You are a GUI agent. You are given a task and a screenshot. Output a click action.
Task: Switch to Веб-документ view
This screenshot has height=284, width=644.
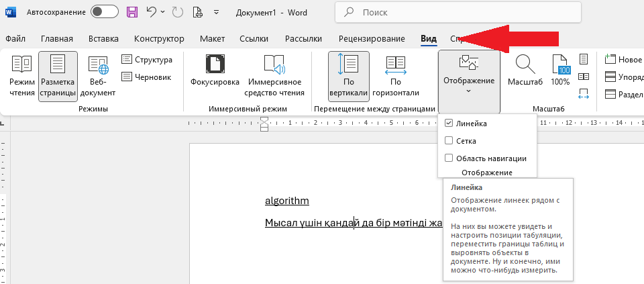(98, 77)
